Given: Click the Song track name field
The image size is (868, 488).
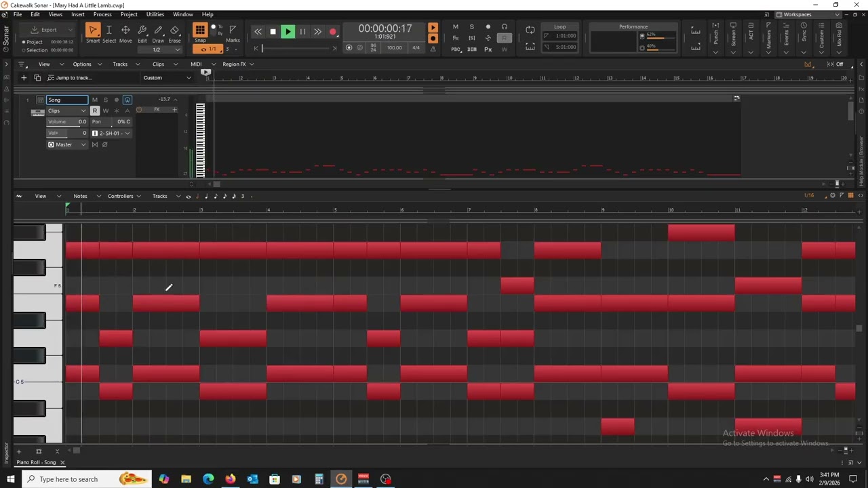Looking at the screenshot, I should (x=66, y=100).
